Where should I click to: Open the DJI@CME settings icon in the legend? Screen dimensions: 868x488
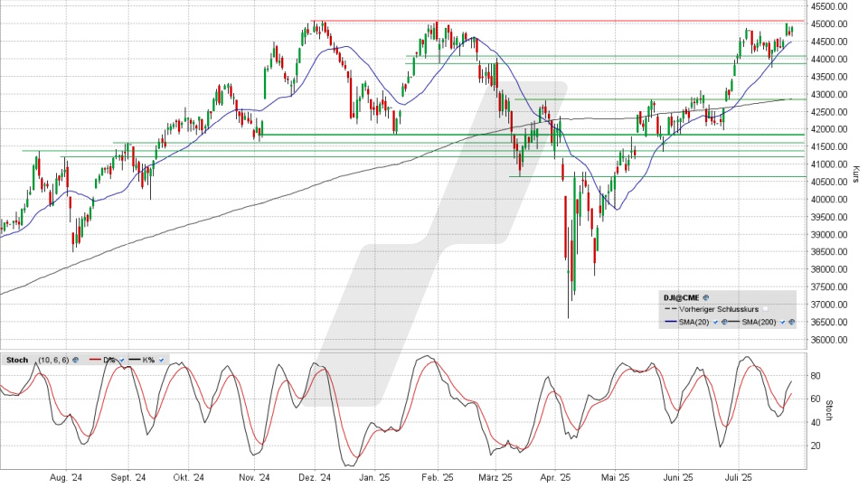(x=706, y=297)
